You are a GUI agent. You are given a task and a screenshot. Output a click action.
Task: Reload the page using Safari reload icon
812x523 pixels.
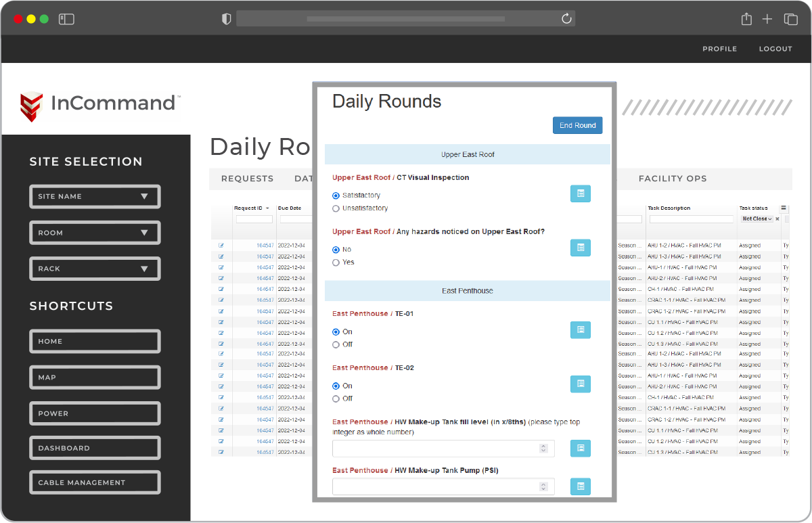click(x=566, y=18)
